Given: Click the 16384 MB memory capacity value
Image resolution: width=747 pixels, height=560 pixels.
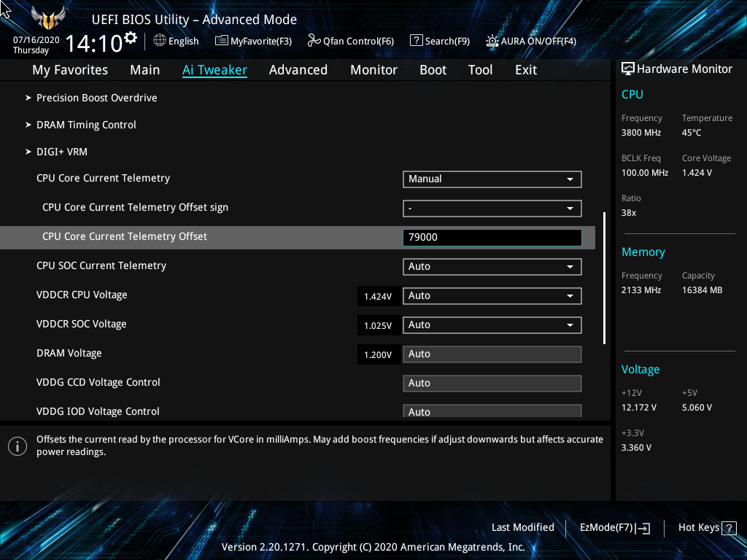Looking at the screenshot, I should tap(703, 290).
